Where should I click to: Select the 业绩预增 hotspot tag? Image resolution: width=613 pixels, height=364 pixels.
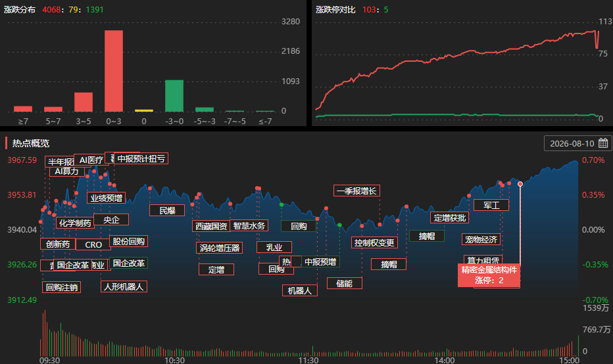coord(107,198)
